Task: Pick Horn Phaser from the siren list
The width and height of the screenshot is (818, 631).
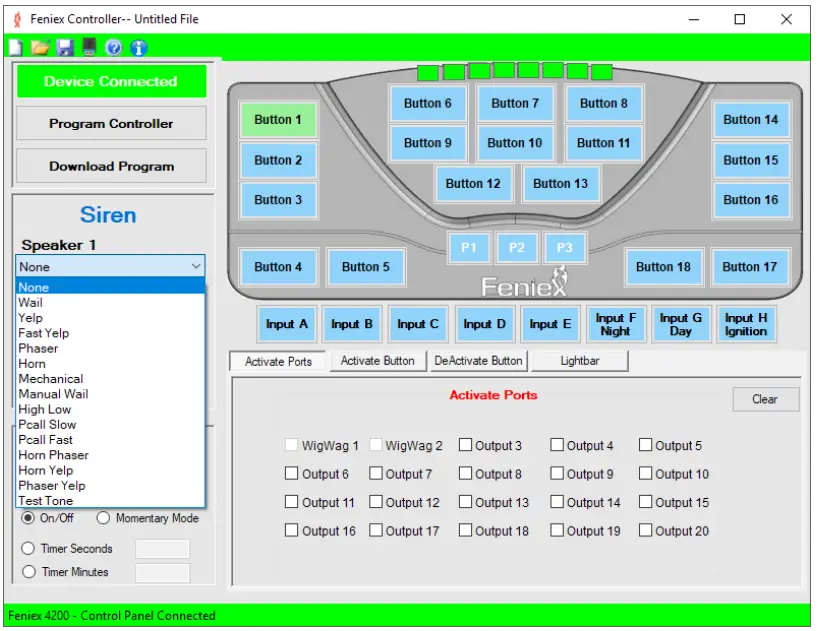Action: click(x=110, y=455)
